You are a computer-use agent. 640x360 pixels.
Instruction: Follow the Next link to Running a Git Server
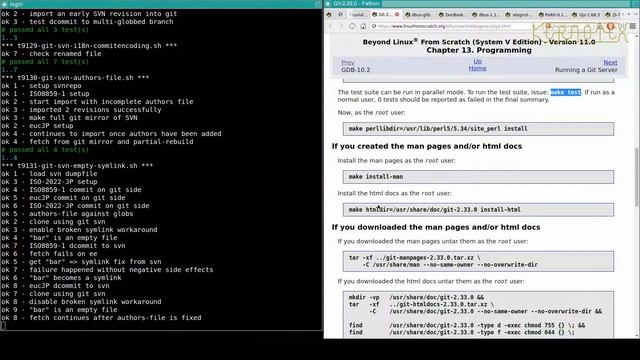pyautogui.click(x=610, y=62)
